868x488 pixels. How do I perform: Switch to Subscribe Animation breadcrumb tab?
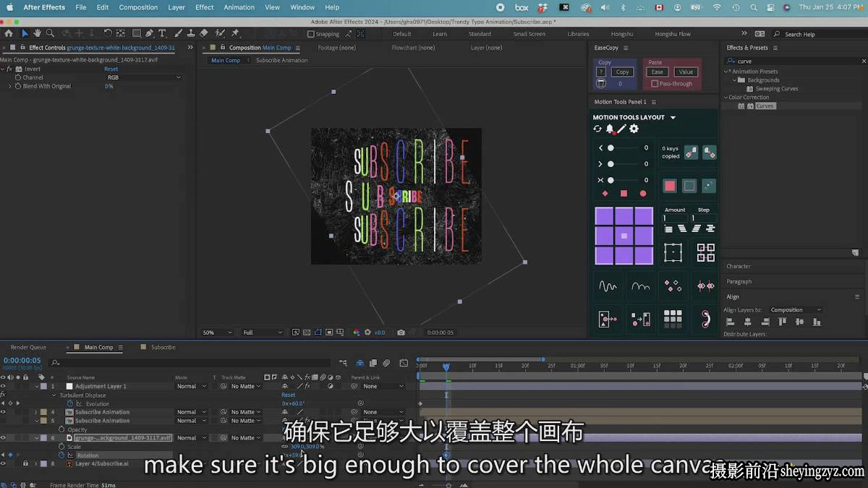tap(282, 60)
